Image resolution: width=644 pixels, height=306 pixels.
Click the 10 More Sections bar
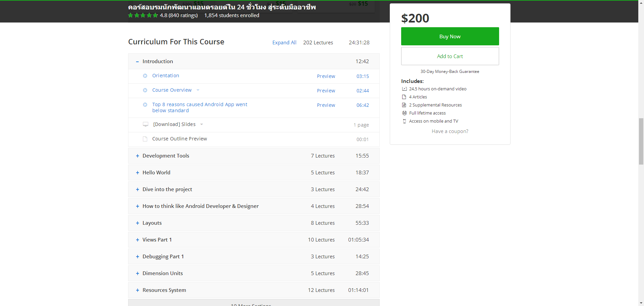pyautogui.click(x=254, y=303)
